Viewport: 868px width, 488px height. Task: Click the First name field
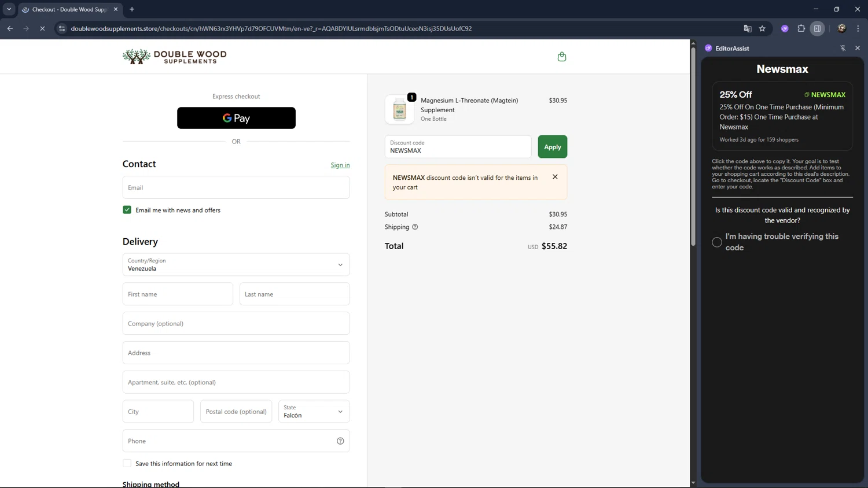coord(178,294)
